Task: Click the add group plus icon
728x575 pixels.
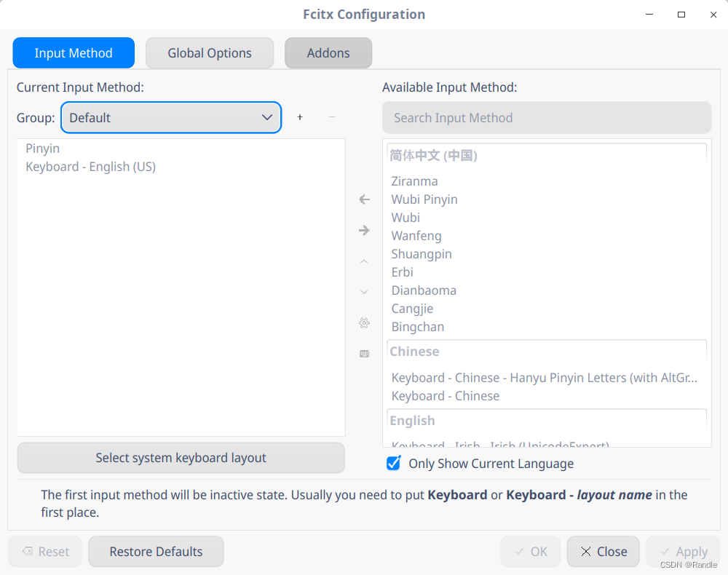Action: tap(300, 117)
